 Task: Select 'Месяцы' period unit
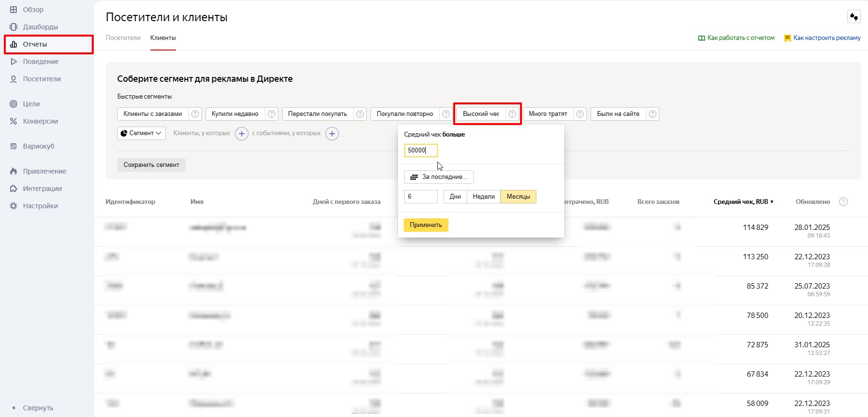(x=518, y=197)
